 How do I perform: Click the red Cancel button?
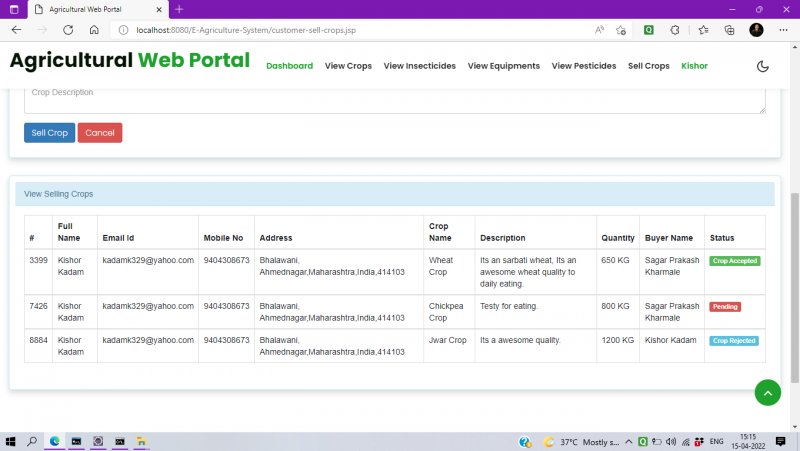pos(100,133)
